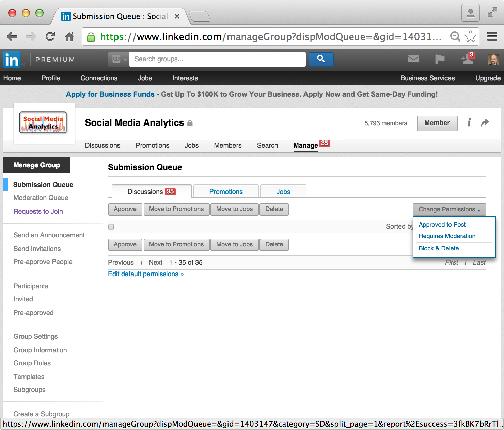Click the top Move to Jobs button
Image resolution: width=504 pixels, height=430 pixels.
(235, 209)
